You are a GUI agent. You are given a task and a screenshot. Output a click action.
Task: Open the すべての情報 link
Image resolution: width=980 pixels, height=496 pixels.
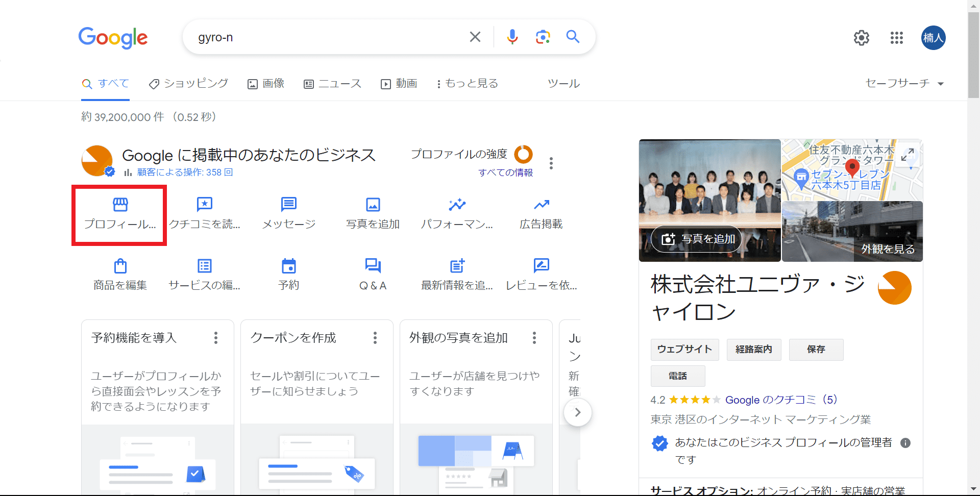[505, 172]
